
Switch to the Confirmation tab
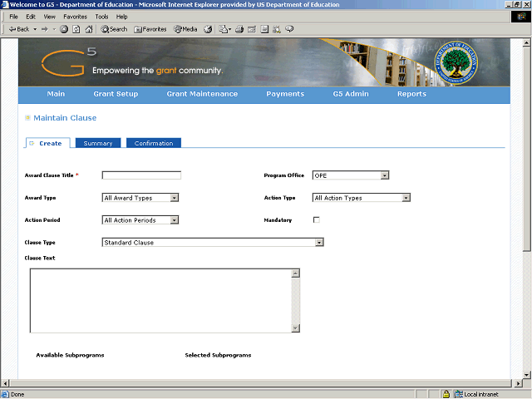pyautogui.click(x=154, y=143)
